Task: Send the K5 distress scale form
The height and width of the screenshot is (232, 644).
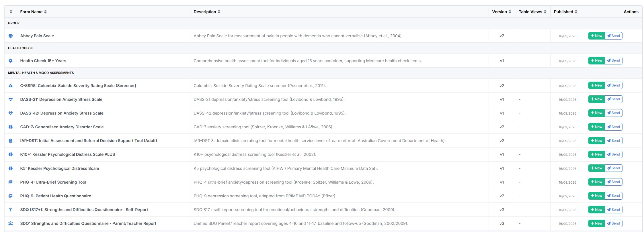Action: [x=614, y=168]
